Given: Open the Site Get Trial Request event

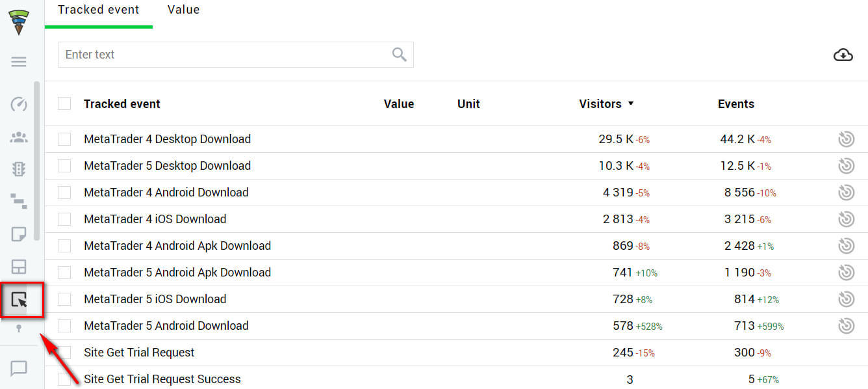Looking at the screenshot, I should pos(139,353).
